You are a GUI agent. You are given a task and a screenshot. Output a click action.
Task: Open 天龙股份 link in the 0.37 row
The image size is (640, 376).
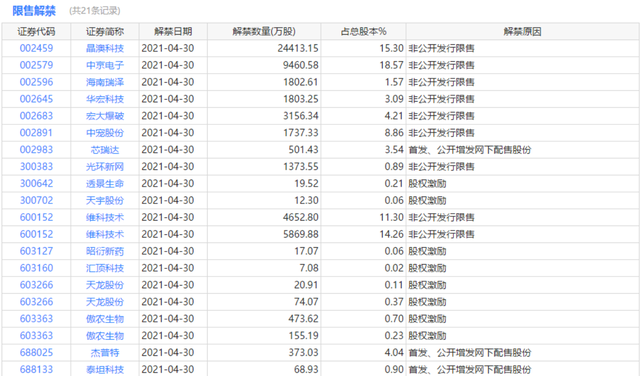pyautogui.click(x=105, y=302)
